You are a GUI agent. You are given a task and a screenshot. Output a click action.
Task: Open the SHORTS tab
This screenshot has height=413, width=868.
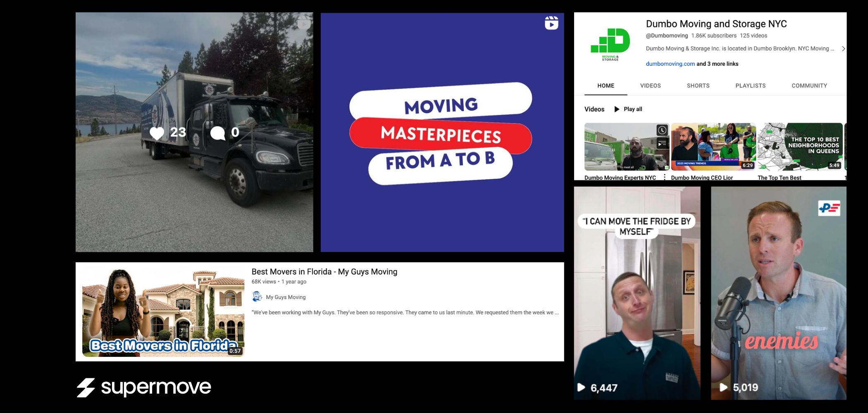698,85
